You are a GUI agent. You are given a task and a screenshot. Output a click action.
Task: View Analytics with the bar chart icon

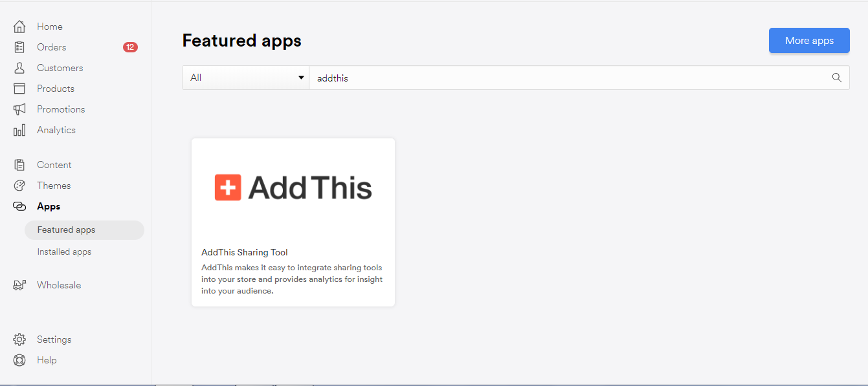pos(19,129)
